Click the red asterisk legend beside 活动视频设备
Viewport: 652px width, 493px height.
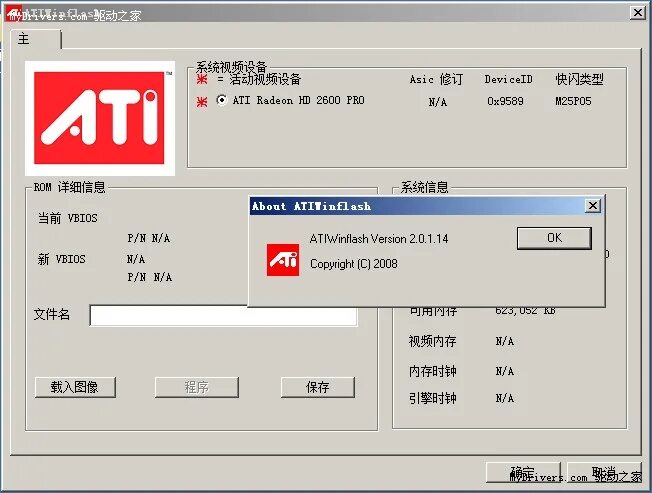(x=202, y=79)
